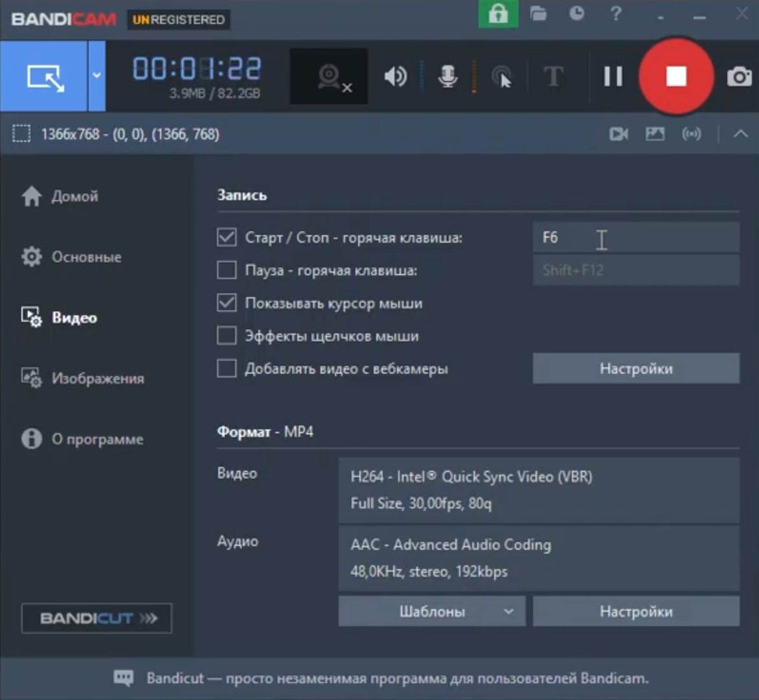The image size is (759, 700).
Task: Go to the Домой tab
Action: pyautogui.click(x=60, y=196)
